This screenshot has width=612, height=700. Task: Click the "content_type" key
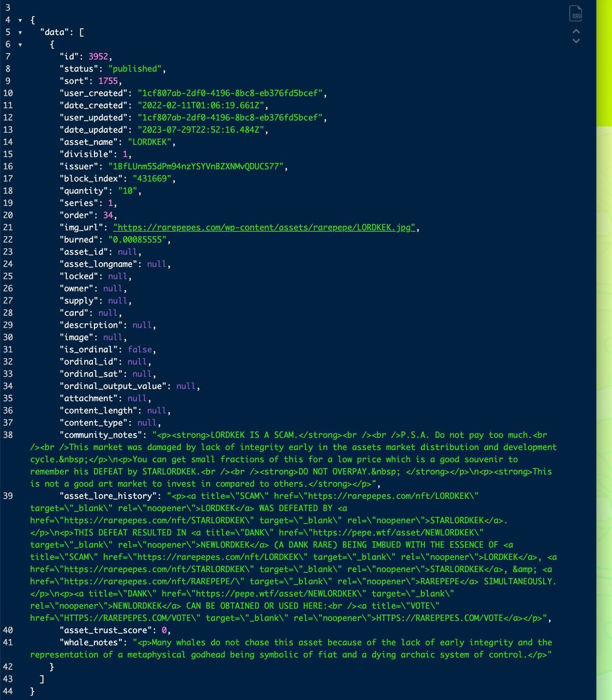click(93, 423)
